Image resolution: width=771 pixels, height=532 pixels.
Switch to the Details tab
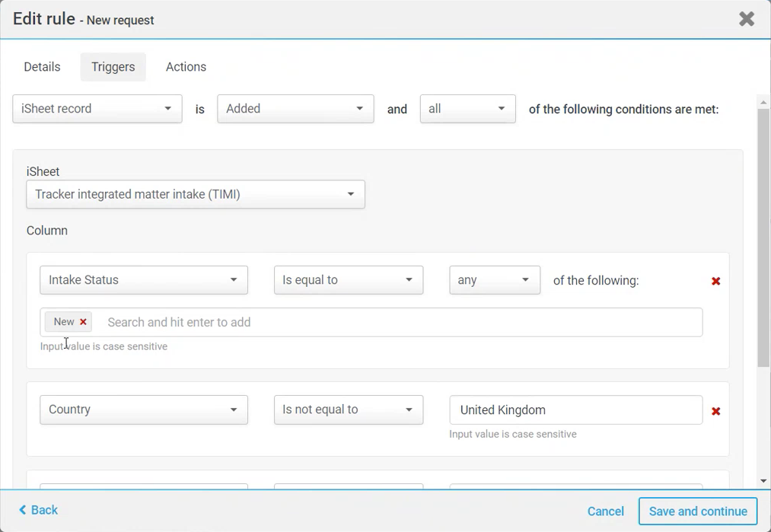(42, 67)
